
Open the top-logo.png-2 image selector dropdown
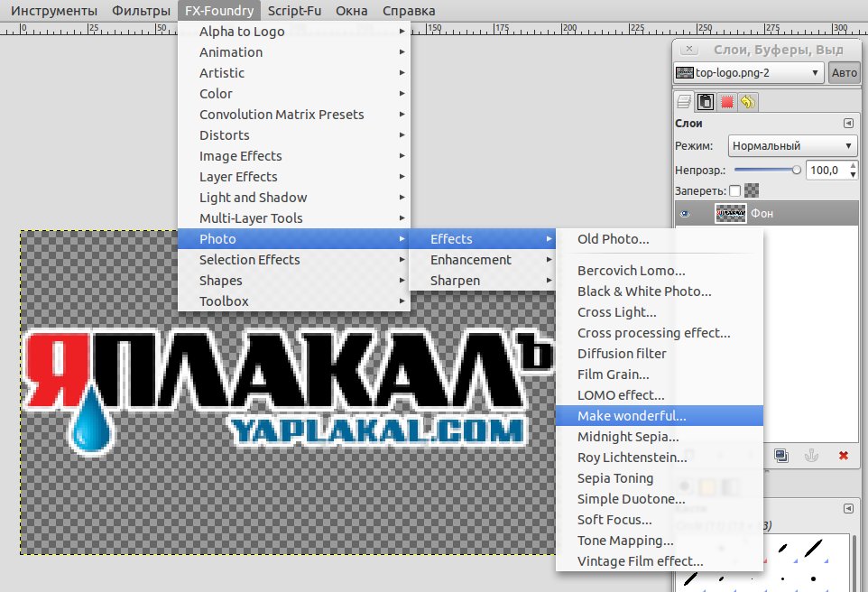click(x=748, y=73)
